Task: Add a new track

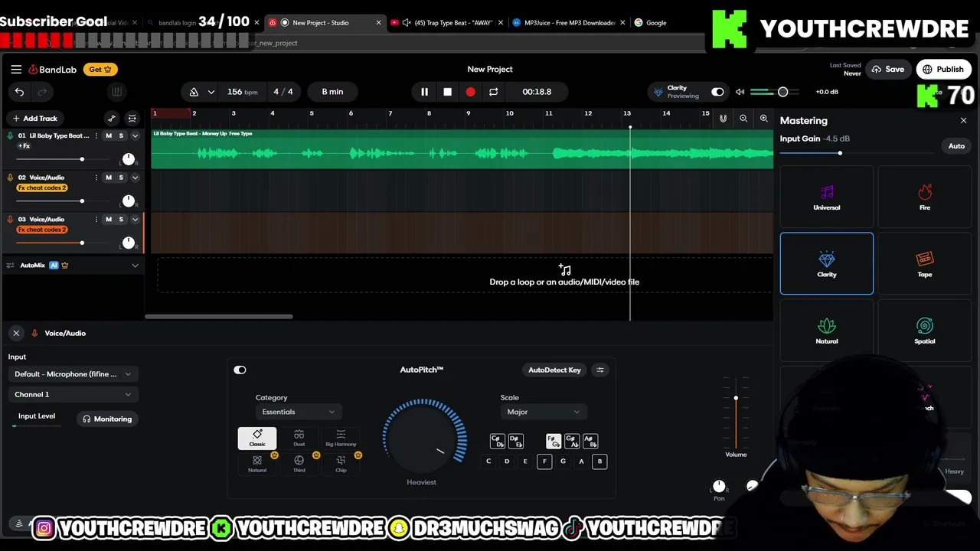Action: point(34,118)
